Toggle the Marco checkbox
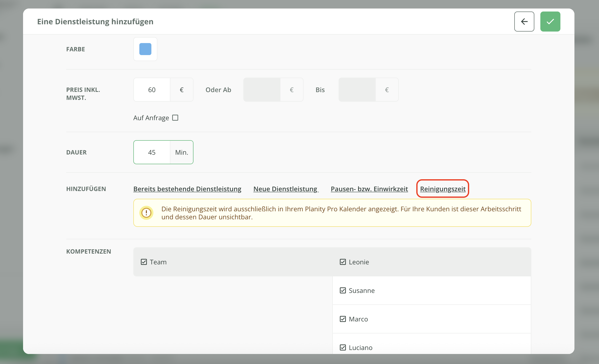599x364 pixels. [343, 319]
